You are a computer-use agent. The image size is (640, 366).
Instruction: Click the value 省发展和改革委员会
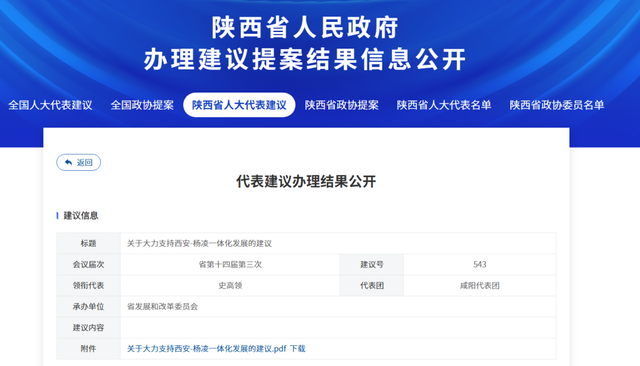(x=162, y=306)
